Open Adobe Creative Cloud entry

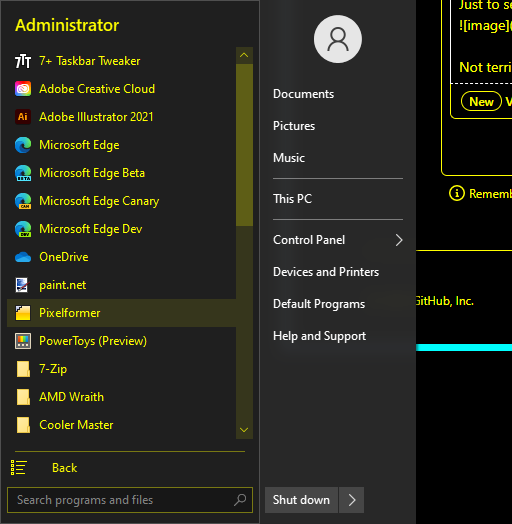122,89
